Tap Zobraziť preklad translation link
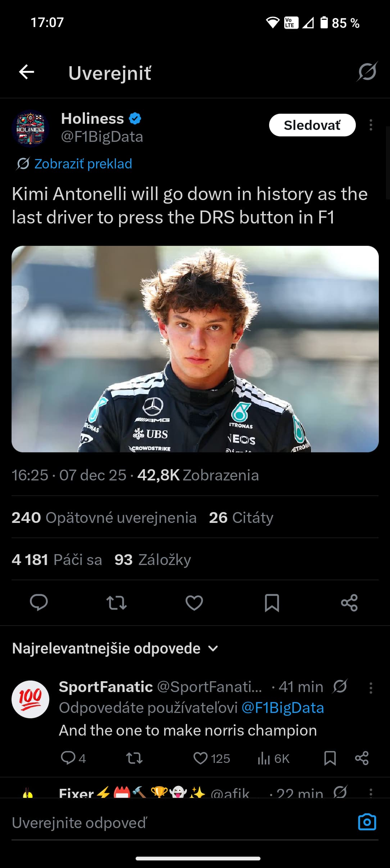Viewport: 390px width, 868px height. [83, 164]
